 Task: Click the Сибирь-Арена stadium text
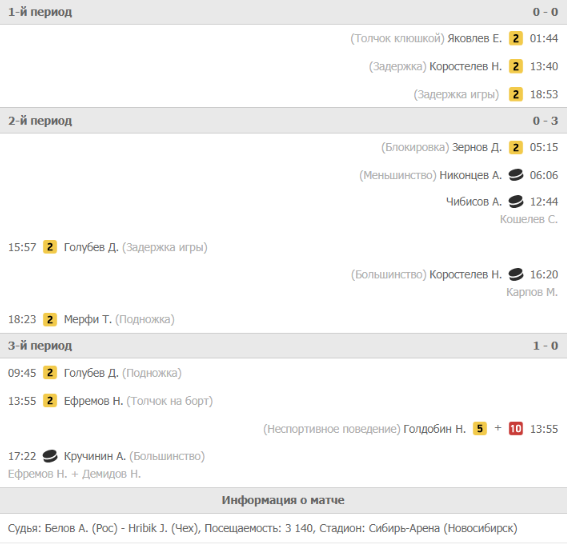(404, 528)
